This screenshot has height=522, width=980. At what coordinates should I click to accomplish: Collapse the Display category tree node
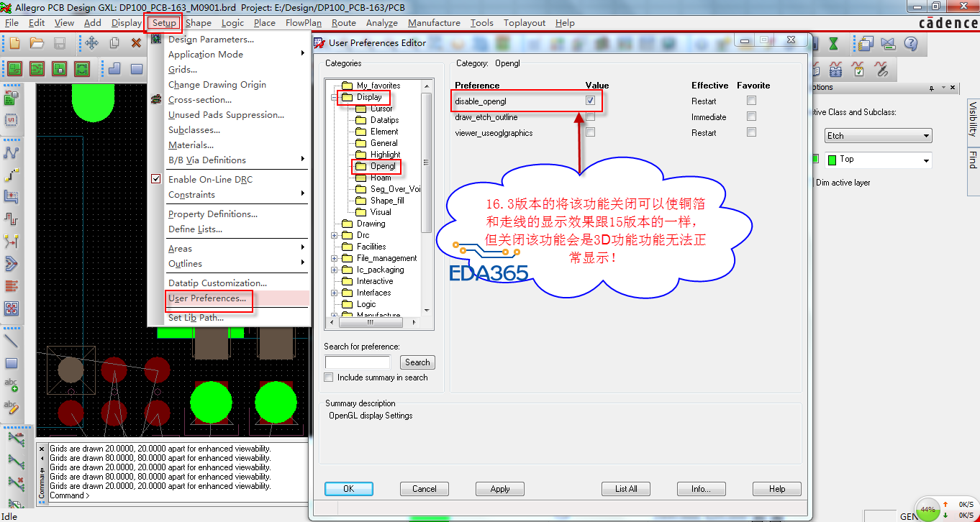335,97
